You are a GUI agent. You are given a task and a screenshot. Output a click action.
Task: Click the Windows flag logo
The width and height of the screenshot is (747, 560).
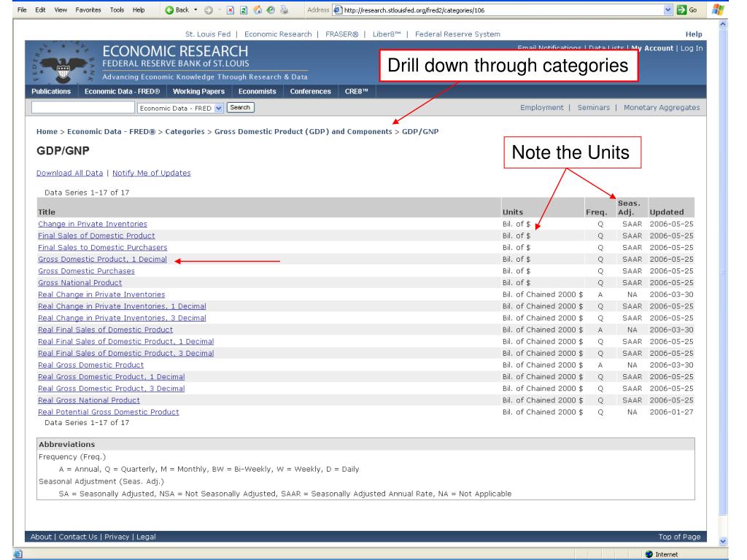pyautogui.click(x=718, y=9)
